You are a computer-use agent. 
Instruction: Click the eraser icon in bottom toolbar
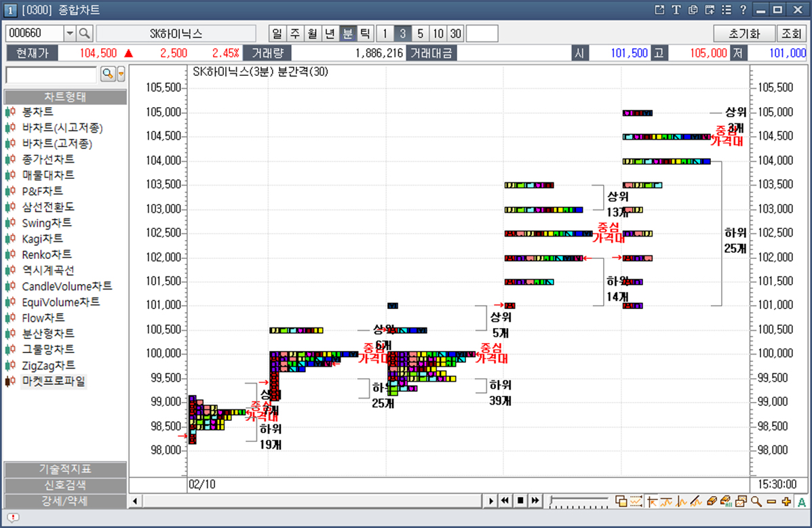pos(712,502)
